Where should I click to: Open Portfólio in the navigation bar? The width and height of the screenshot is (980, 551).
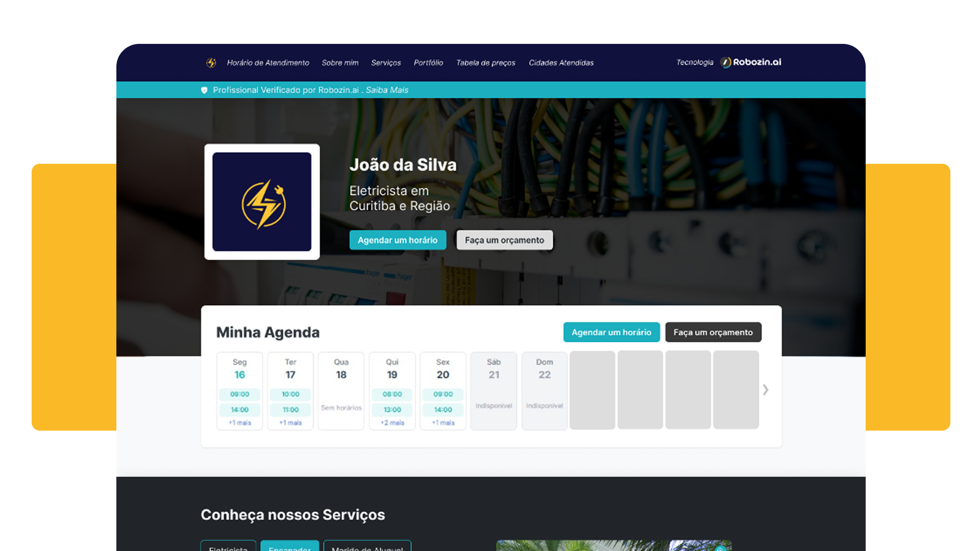[x=428, y=63]
